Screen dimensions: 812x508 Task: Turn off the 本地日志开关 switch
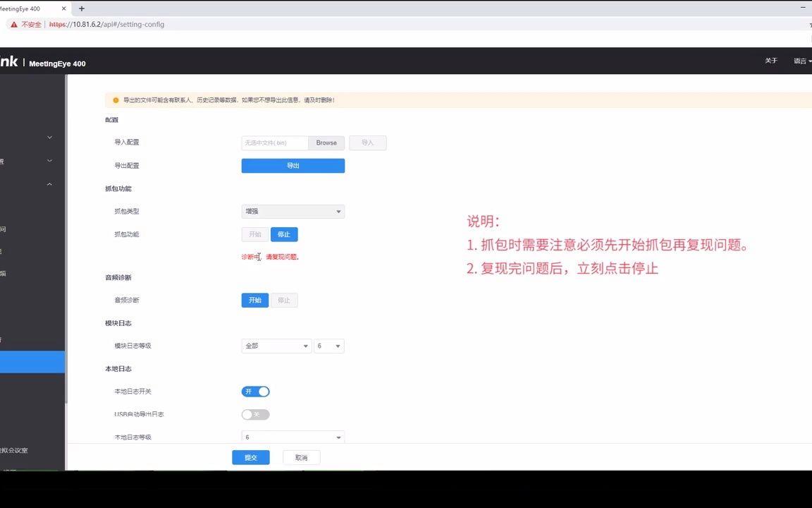pyautogui.click(x=255, y=392)
